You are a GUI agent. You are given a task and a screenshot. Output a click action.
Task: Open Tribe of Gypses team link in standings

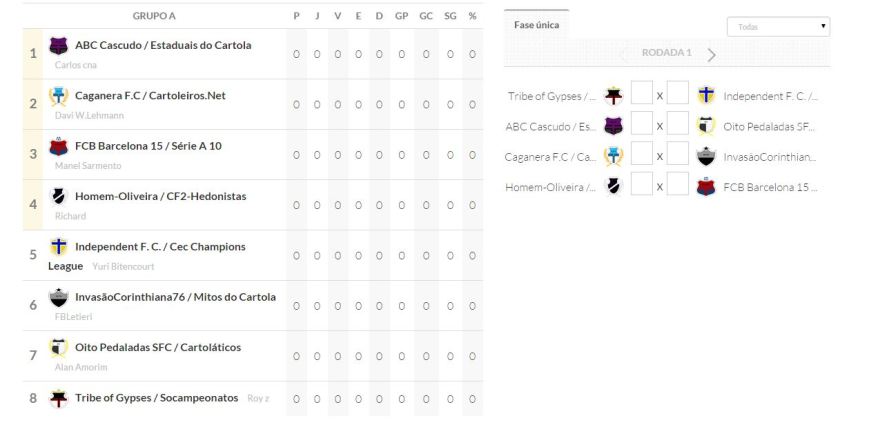coord(156,398)
